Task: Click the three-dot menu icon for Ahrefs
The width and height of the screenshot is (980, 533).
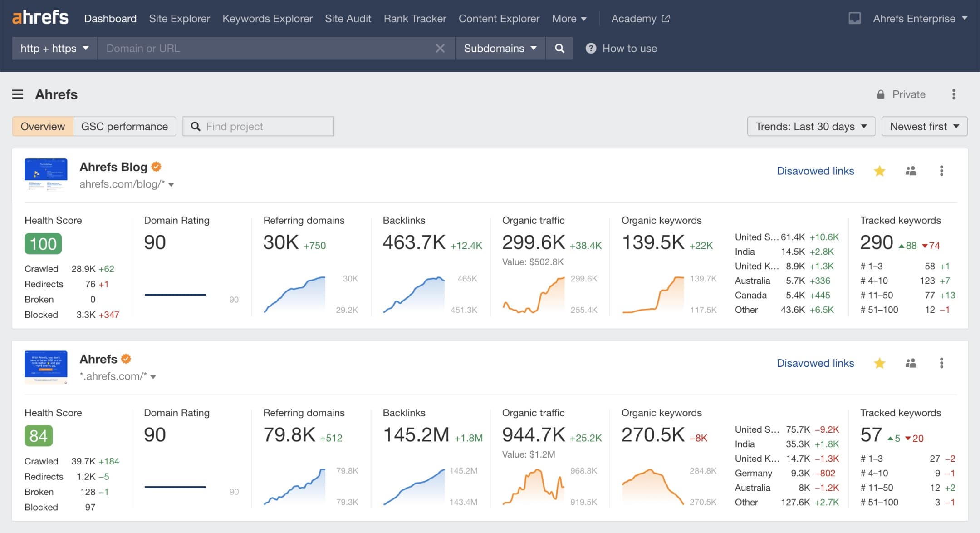Action: coord(942,363)
